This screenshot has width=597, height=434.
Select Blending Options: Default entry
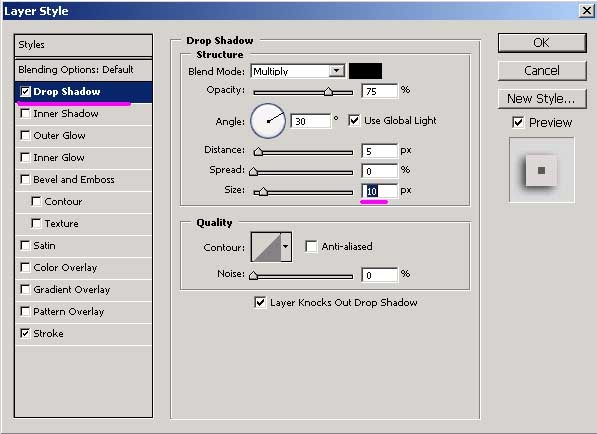click(x=83, y=70)
